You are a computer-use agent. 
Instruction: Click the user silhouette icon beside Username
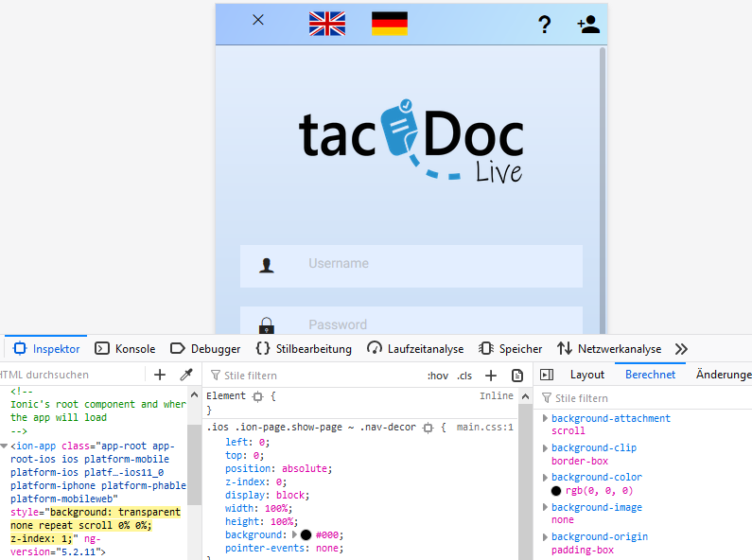(x=267, y=265)
